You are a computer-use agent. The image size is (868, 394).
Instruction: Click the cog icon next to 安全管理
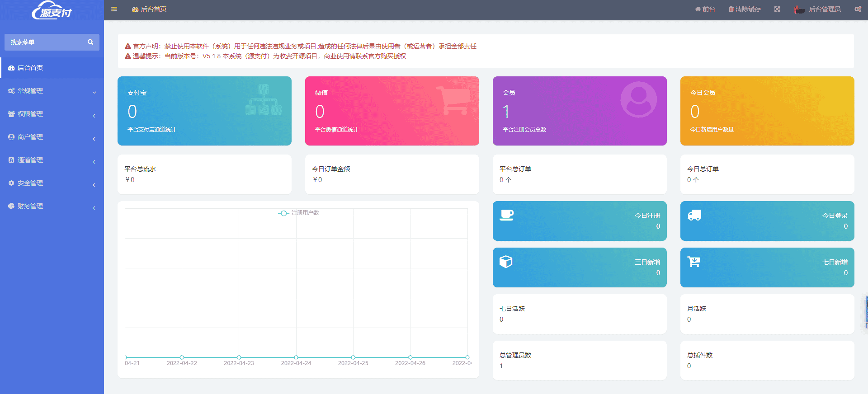coord(11,183)
